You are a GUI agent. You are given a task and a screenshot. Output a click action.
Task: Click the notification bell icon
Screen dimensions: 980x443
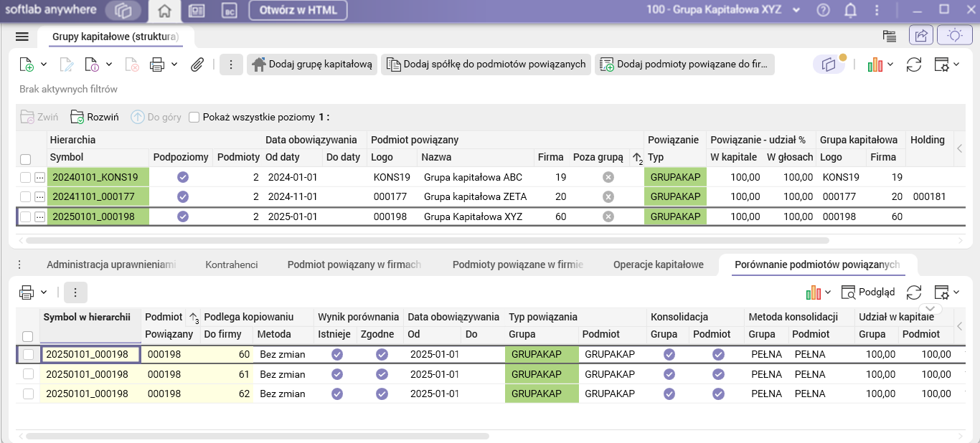tap(851, 11)
